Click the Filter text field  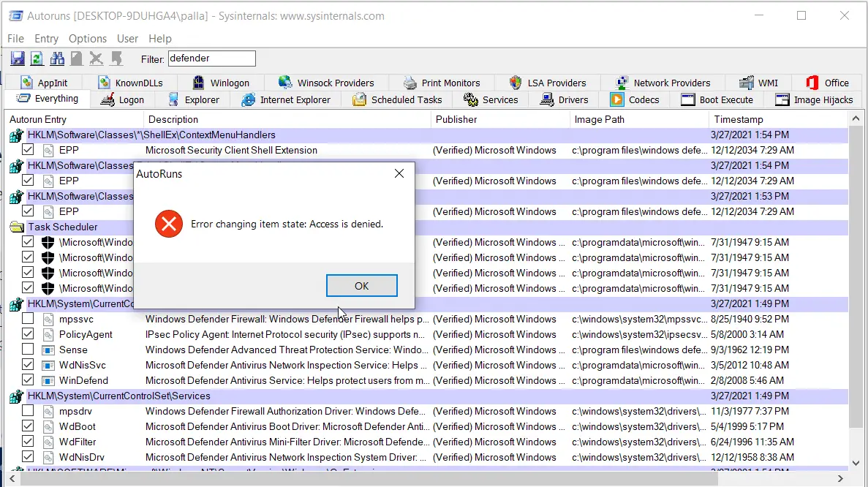click(x=212, y=58)
